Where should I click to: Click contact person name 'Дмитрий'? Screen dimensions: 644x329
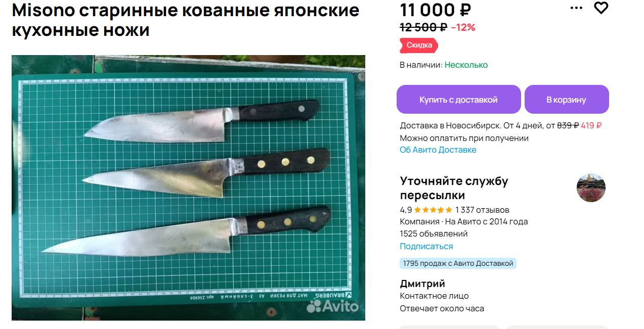(422, 284)
